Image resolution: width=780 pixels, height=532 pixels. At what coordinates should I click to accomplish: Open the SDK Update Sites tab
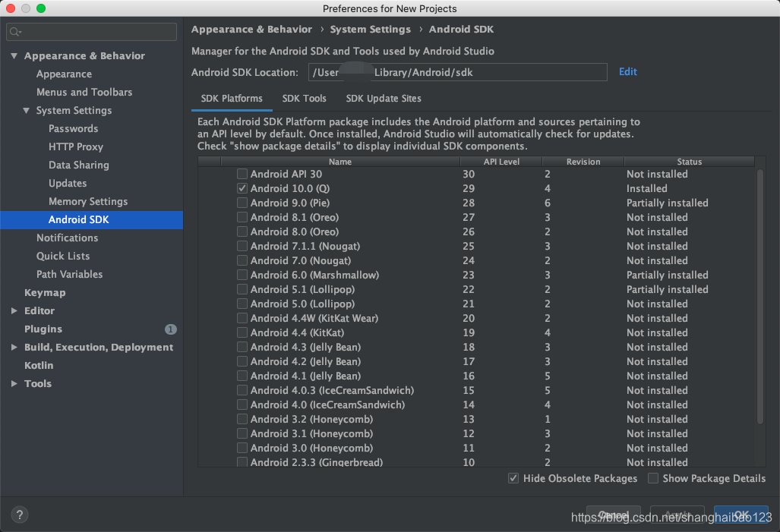pos(384,99)
